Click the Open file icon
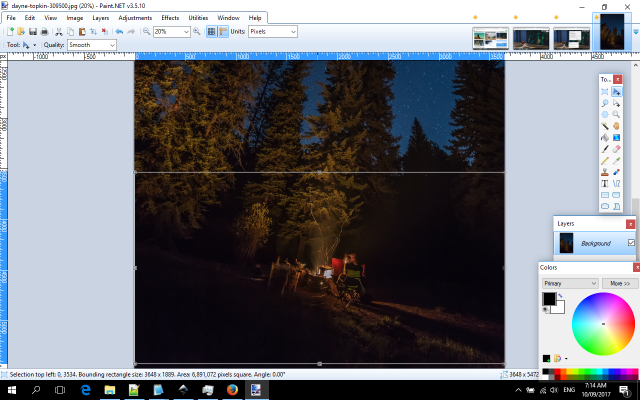 tap(21, 31)
